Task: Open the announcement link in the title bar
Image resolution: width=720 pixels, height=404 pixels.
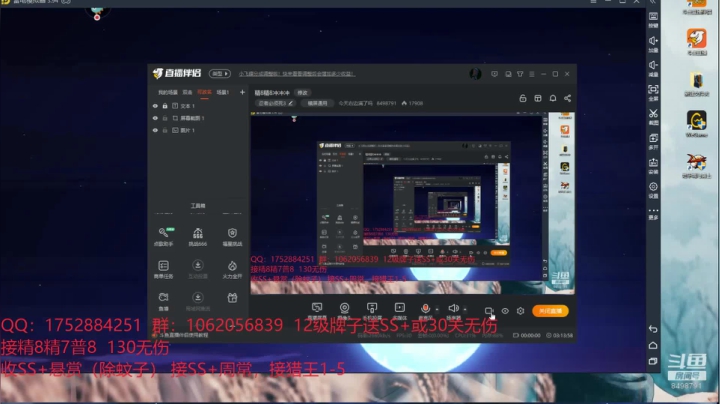Action: (x=297, y=73)
